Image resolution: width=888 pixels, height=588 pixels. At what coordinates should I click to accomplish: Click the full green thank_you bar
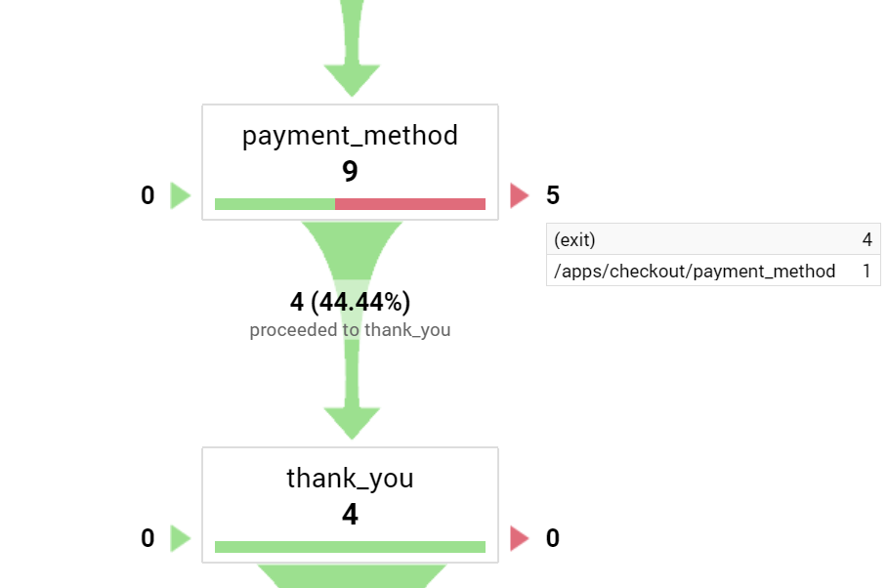(x=350, y=547)
